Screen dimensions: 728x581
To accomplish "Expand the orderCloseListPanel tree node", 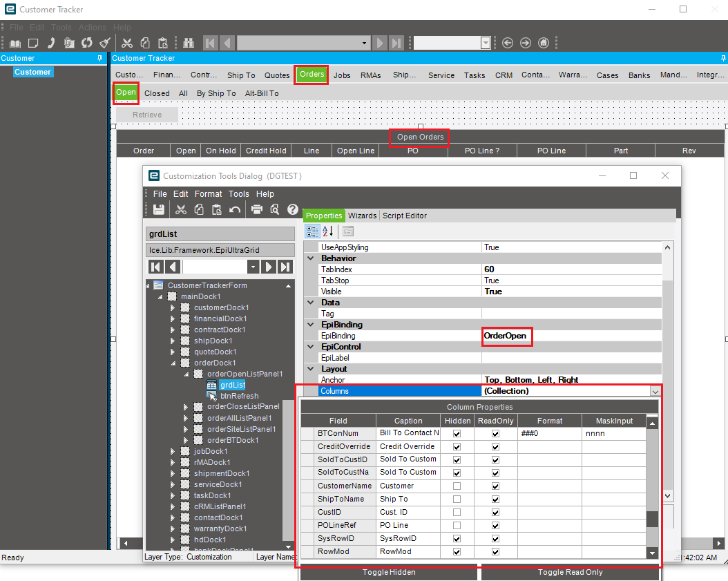I will pos(186,407).
